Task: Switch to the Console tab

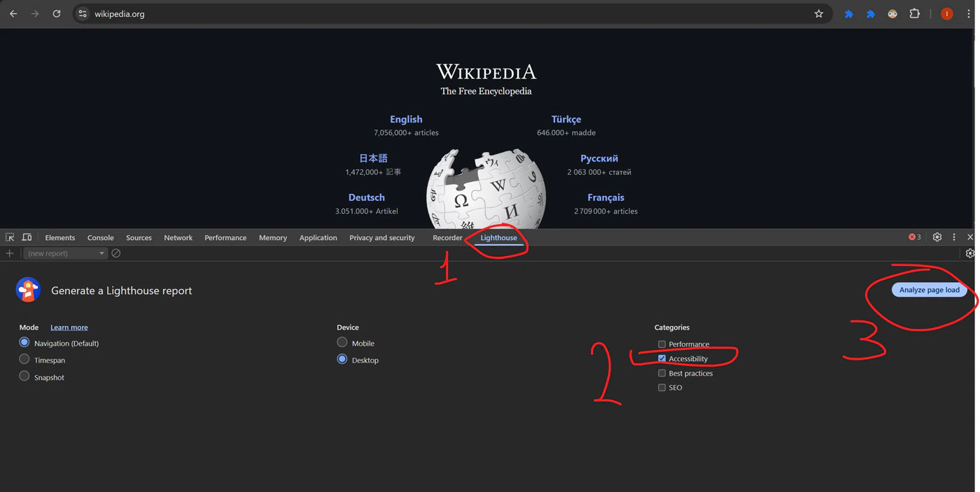Action: pos(101,238)
